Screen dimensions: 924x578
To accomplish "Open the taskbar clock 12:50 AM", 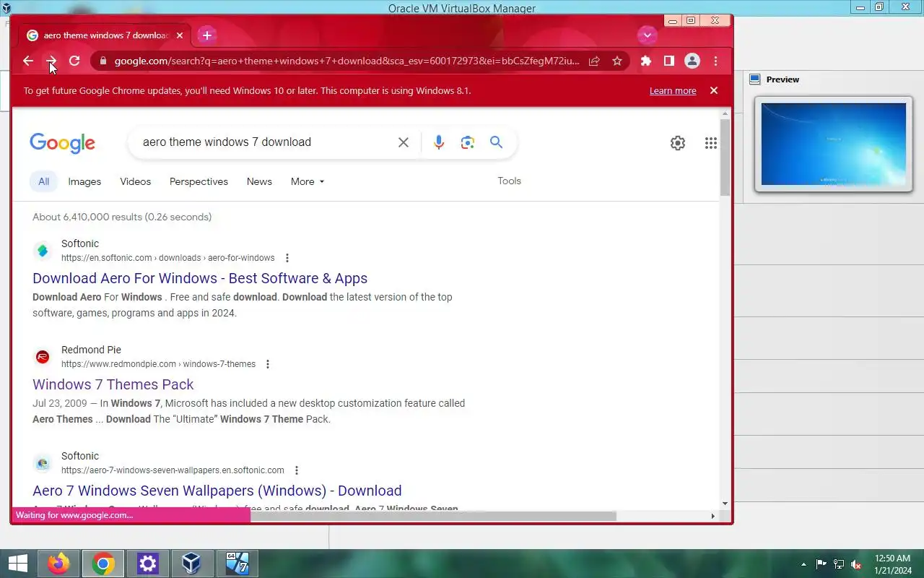I will tap(892, 564).
